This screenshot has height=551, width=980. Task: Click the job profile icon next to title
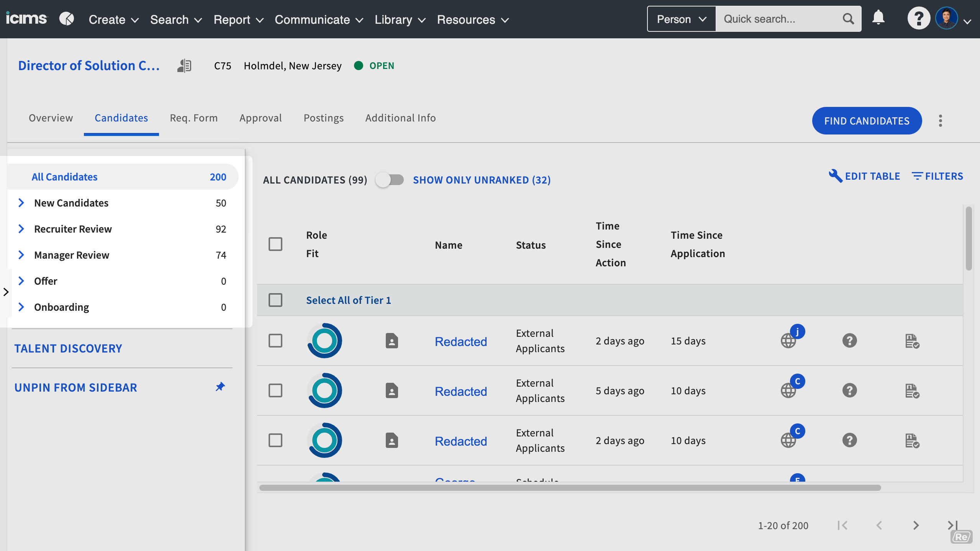click(x=184, y=66)
